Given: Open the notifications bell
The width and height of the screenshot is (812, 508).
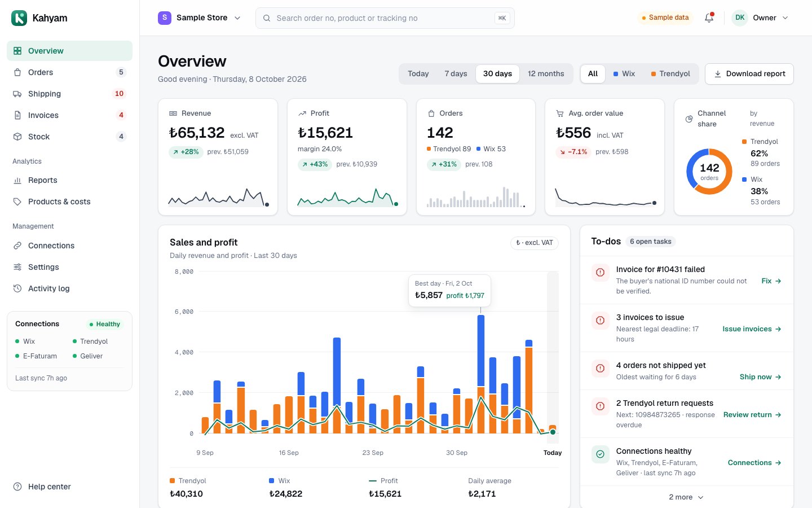Looking at the screenshot, I should coord(709,18).
